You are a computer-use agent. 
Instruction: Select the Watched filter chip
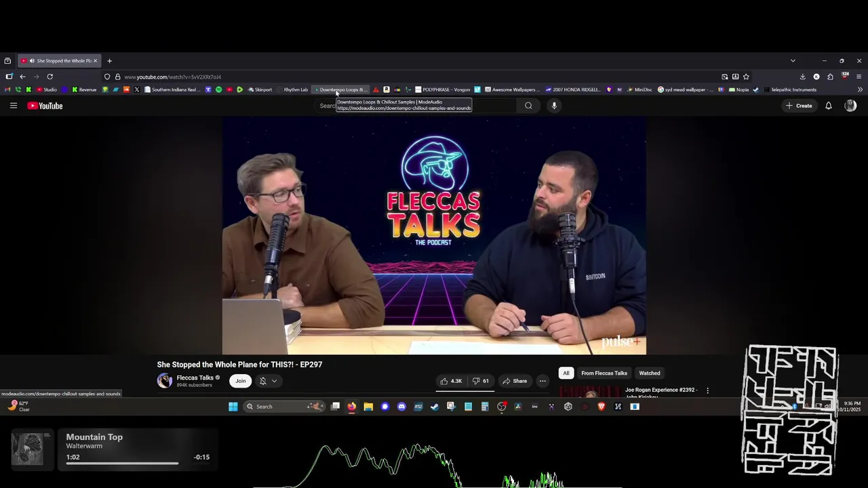coord(650,373)
